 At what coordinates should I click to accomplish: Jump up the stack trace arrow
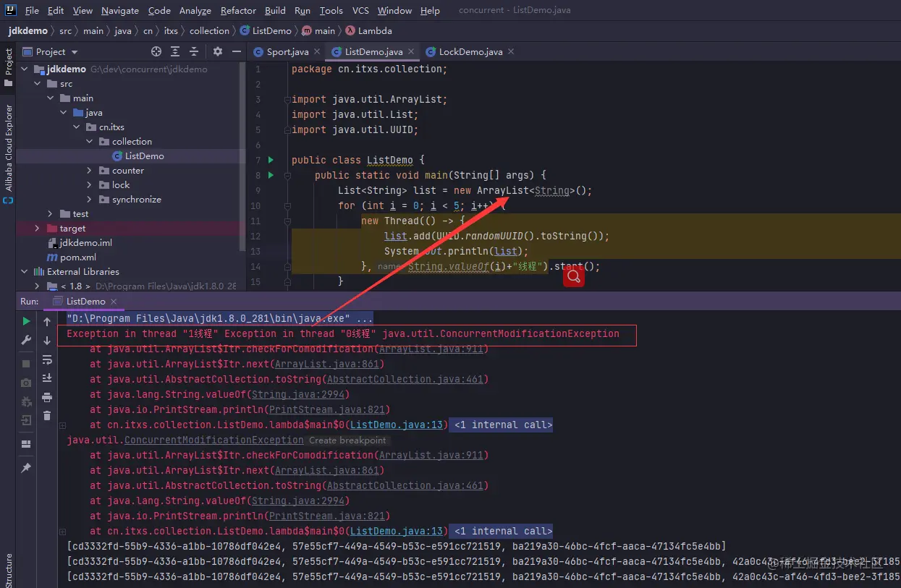click(47, 322)
